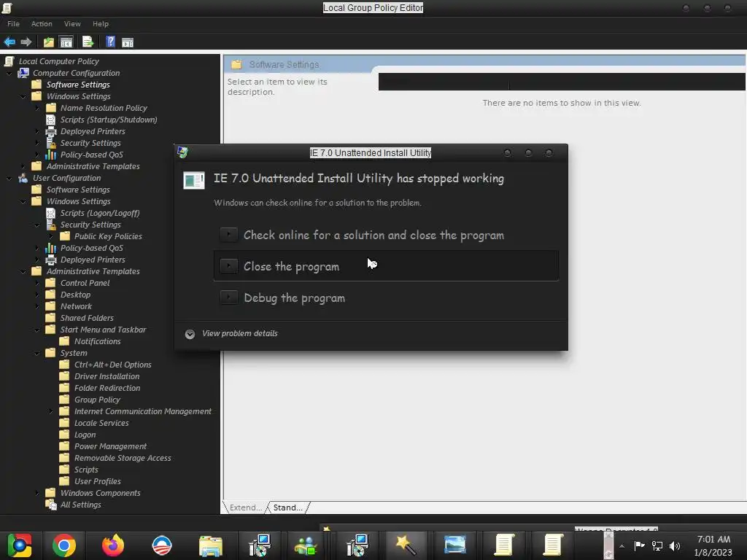Select Scripts (Logon/Logoff) item
This screenshot has height=560, width=747.
tap(100, 213)
